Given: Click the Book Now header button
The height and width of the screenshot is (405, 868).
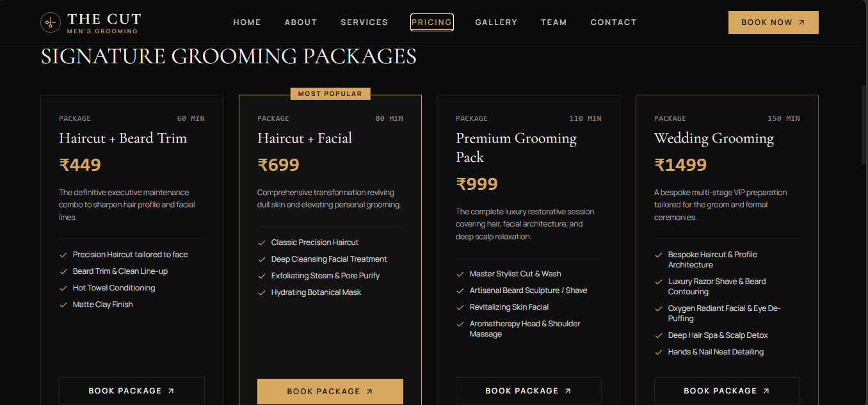Looking at the screenshot, I should [773, 22].
